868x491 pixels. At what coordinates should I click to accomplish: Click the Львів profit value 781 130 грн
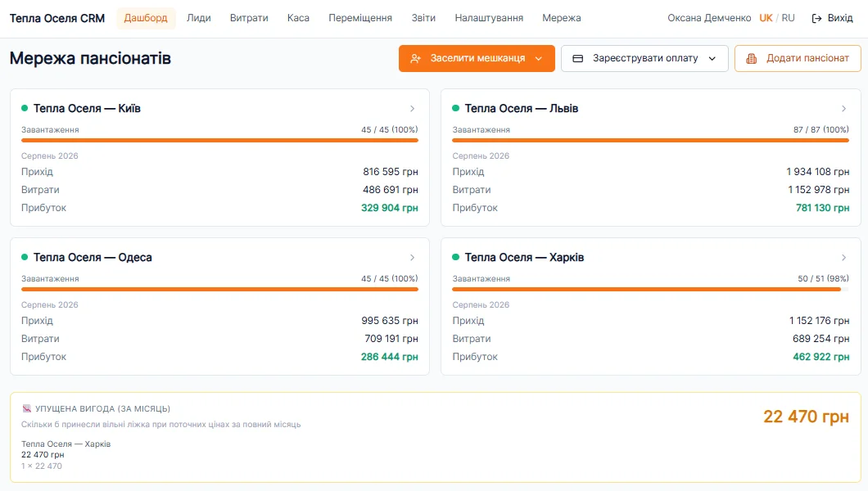[822, 208]
